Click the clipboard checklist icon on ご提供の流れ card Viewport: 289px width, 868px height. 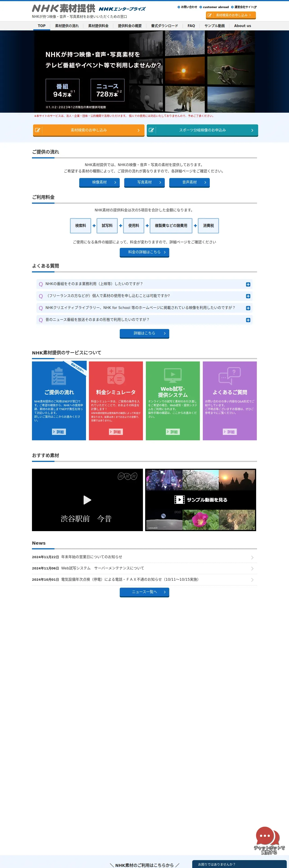pos(59,376)
